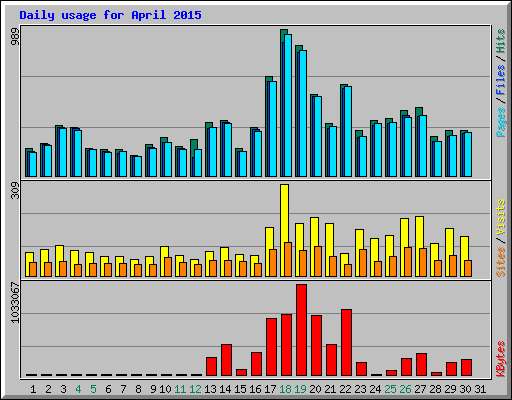Click the red KBytes bar for day 30
The image size is (512, 400).
[x=466, y=367]
